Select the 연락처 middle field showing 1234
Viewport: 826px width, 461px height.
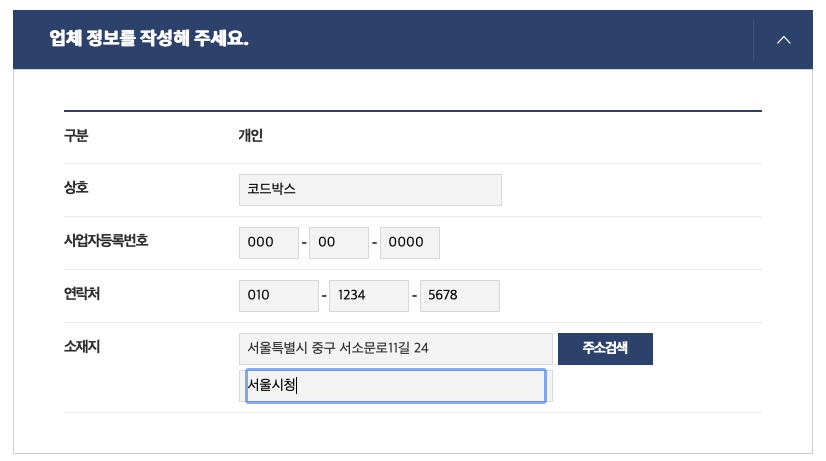tap(369, 296)
